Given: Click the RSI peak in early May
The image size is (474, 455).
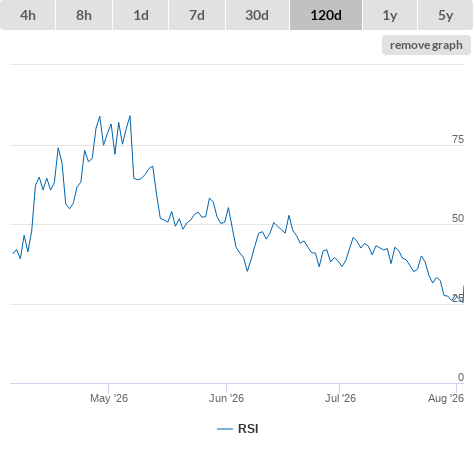Looking at the screenshot, I should coord(130,116).
